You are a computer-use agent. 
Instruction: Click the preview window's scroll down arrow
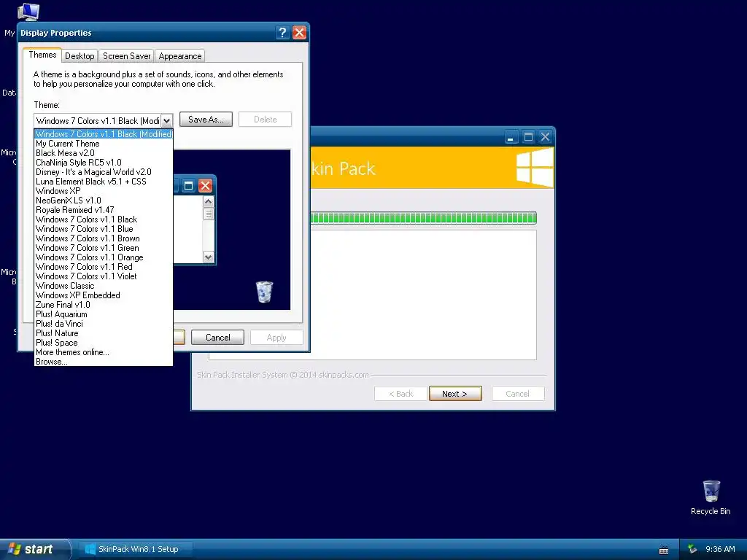click(x=208, y=257)
